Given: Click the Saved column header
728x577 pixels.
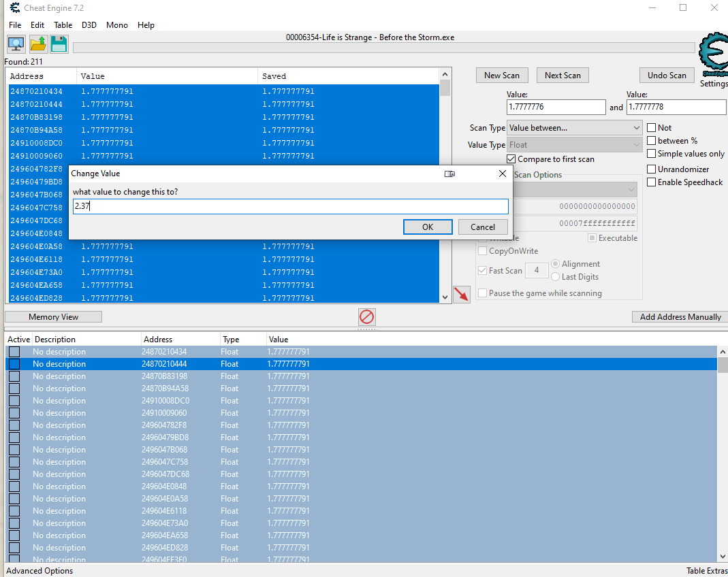Looking at the screenshot, I should pos(348,76).
